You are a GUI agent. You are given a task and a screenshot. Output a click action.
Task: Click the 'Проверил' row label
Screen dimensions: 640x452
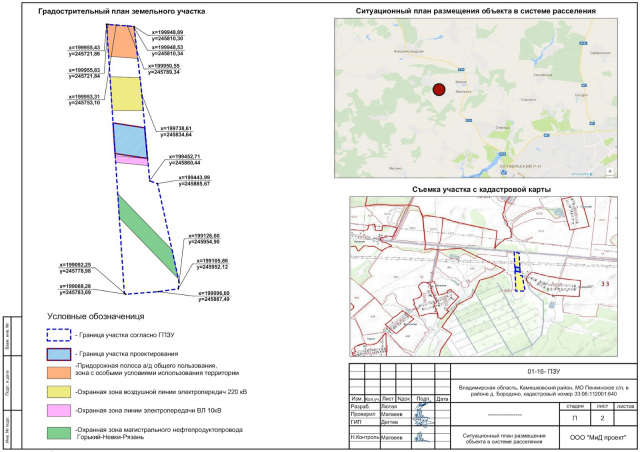362,414
